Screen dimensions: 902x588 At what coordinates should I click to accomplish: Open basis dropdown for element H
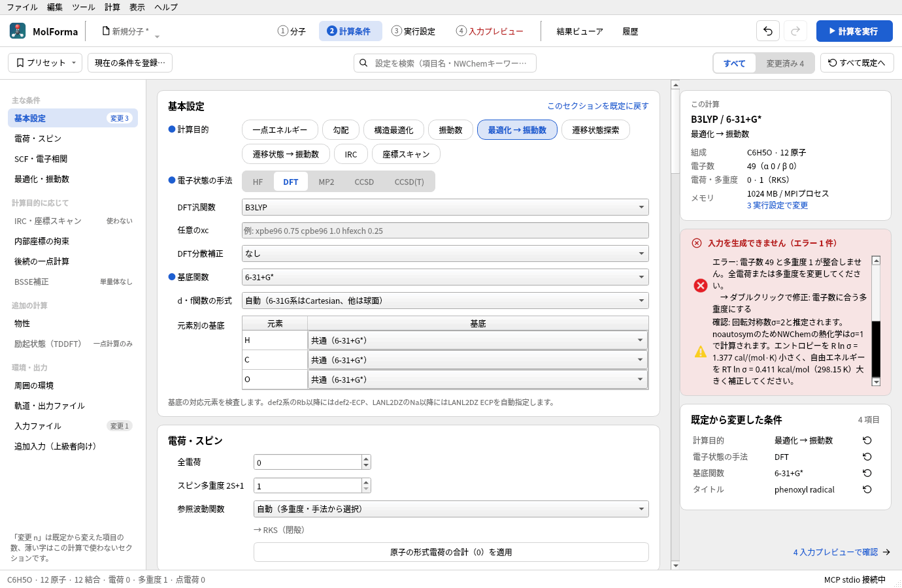[x=478, y=340]
